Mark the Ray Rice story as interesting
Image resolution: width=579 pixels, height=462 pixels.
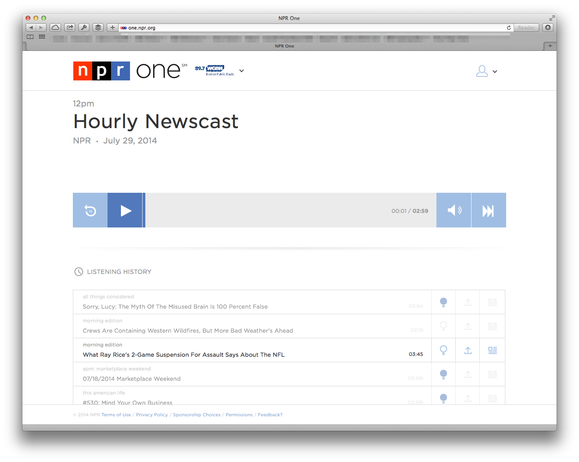[443, 350]
